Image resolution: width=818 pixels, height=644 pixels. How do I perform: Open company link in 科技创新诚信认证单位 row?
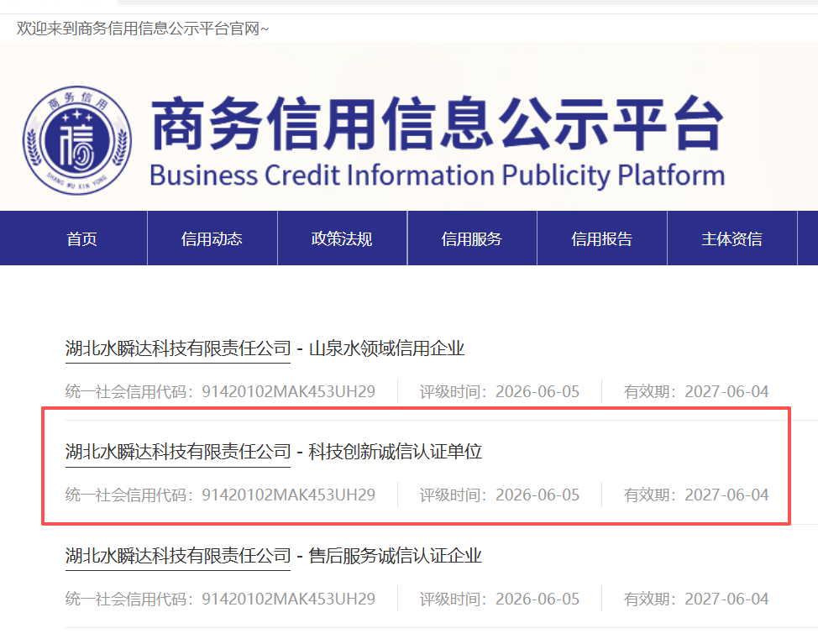click(x=178, y=452)
